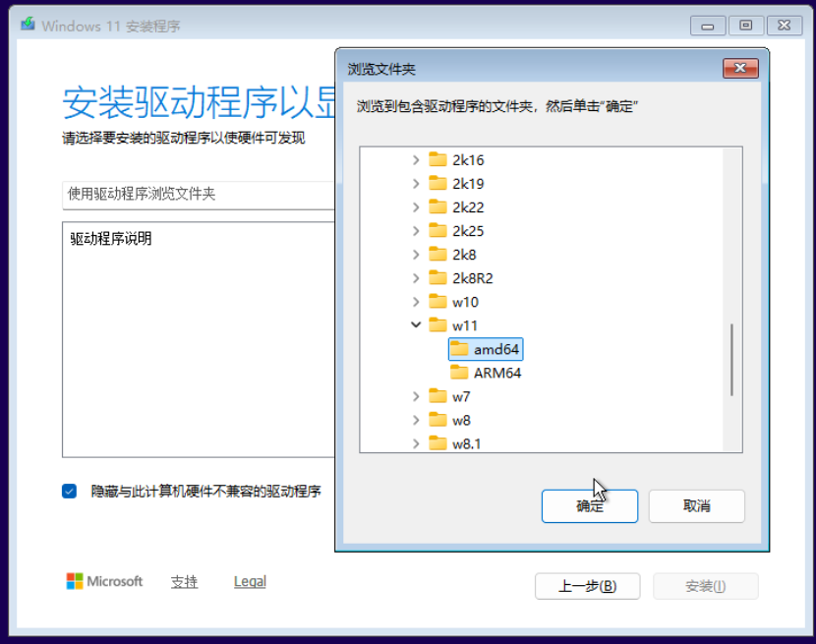Open the Legal link

(250, 582)
